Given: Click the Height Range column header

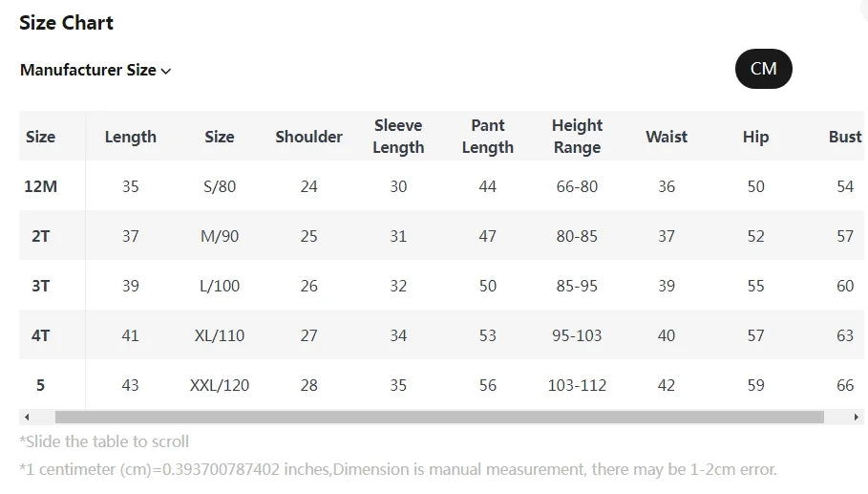Looking at the screenshot, I should tap(577, 137).
